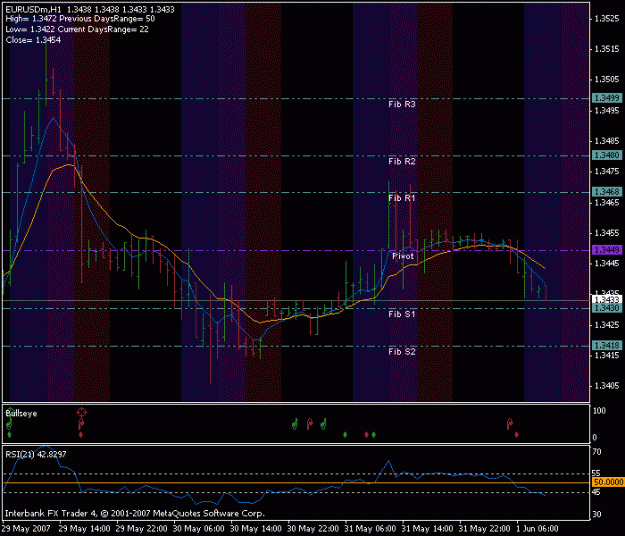Click the 'Close= 1.3454' label
Image resolution: width=625 pixels, height=536 pixels.
pyautogui.click(x=33, y=40)
